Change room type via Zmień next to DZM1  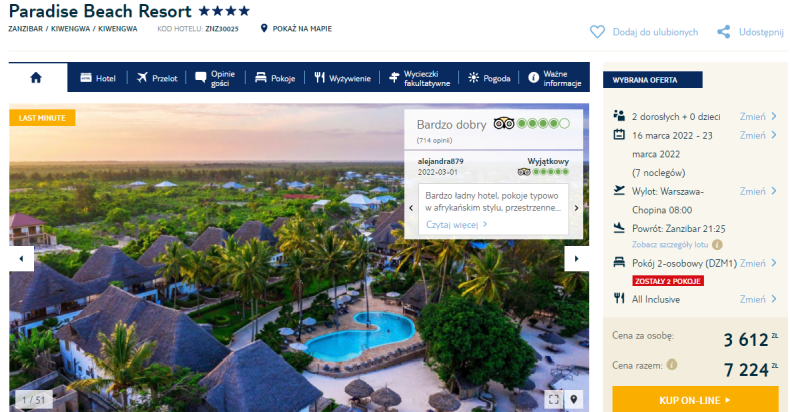coord(758,263)
